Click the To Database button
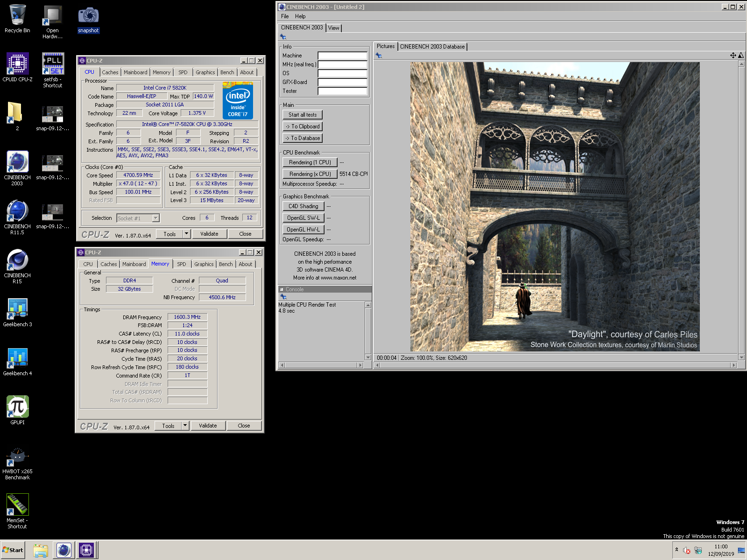The width and height of the screenshot is (747, 560). click(303, 138)
